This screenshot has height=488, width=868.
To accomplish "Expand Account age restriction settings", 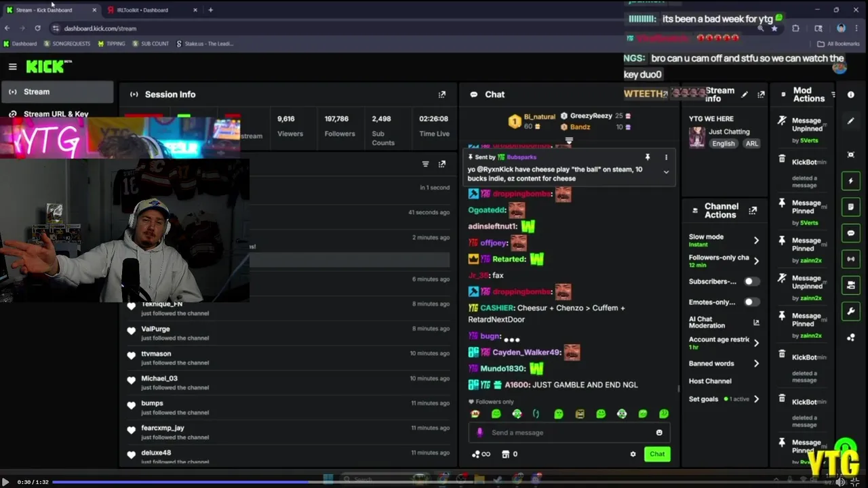I will pyautogui.click(x=756, y=343).
